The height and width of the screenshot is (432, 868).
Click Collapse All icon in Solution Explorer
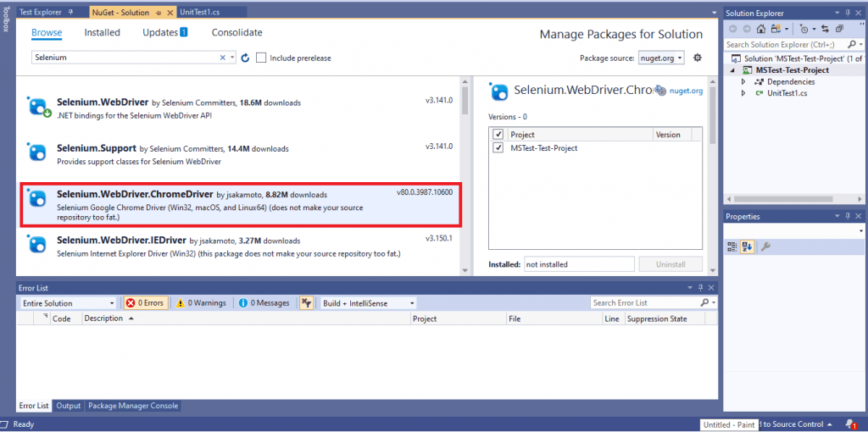(840, 29)
